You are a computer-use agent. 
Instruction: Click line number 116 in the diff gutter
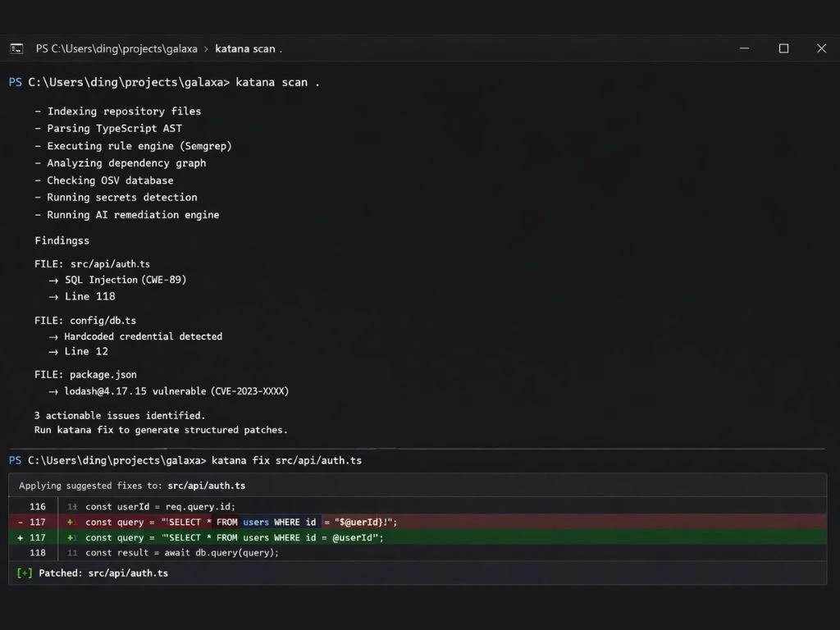[x=37, y=506]
